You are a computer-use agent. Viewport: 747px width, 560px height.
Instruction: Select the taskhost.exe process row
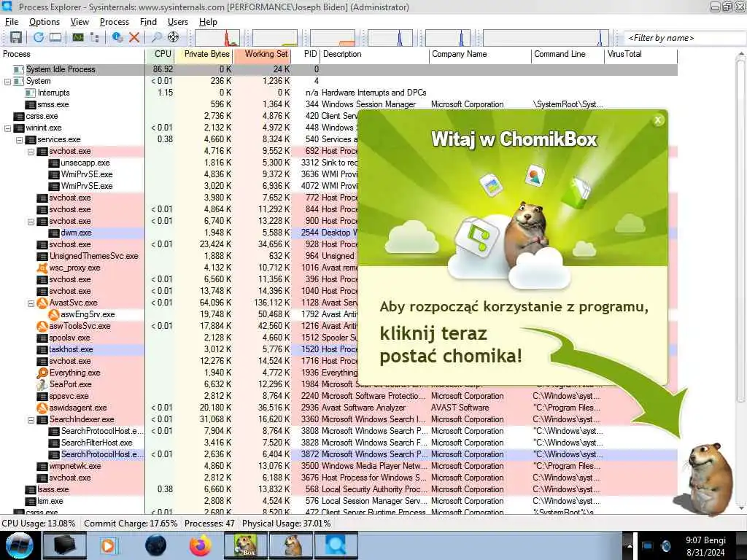[x=338, y=349]
